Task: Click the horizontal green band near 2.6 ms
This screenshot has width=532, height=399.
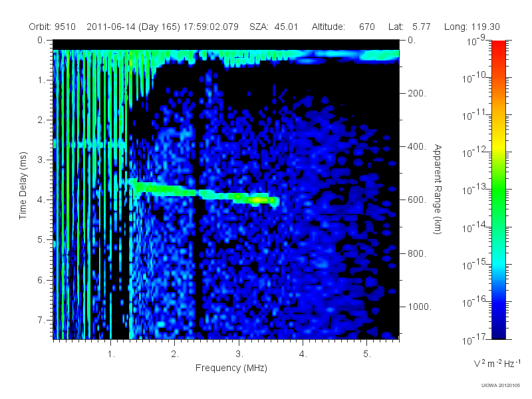Action: click(x=90, y=144)
